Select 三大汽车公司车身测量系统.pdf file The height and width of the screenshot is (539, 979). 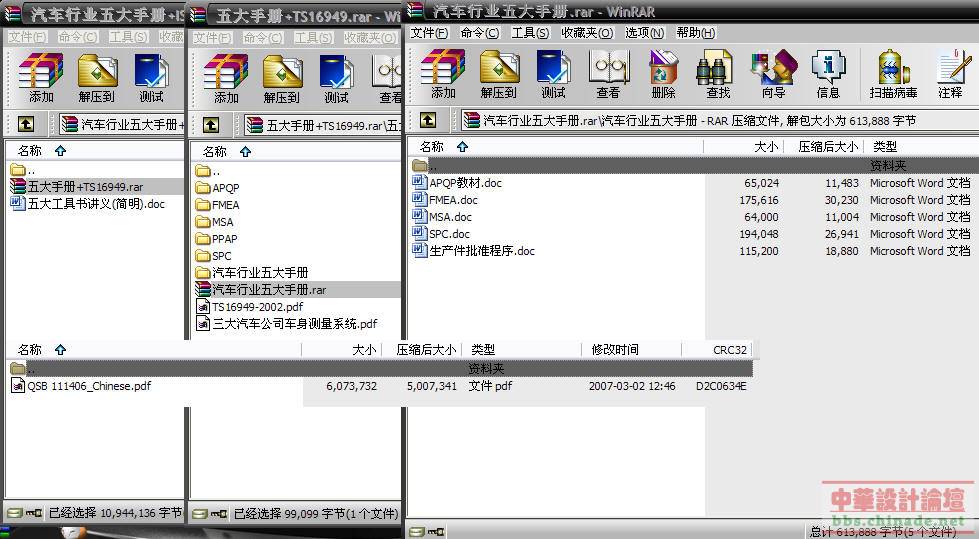pyautogui.click(x=287, y=324)
